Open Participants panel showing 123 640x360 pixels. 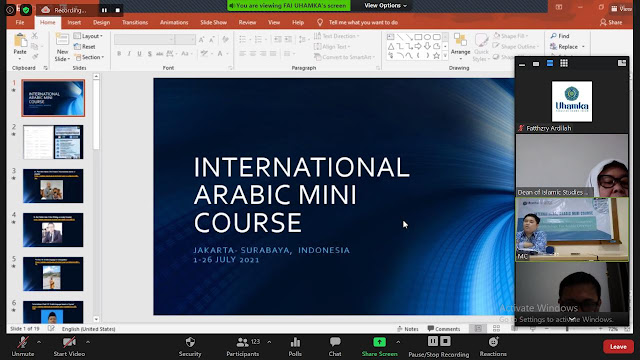243,346
